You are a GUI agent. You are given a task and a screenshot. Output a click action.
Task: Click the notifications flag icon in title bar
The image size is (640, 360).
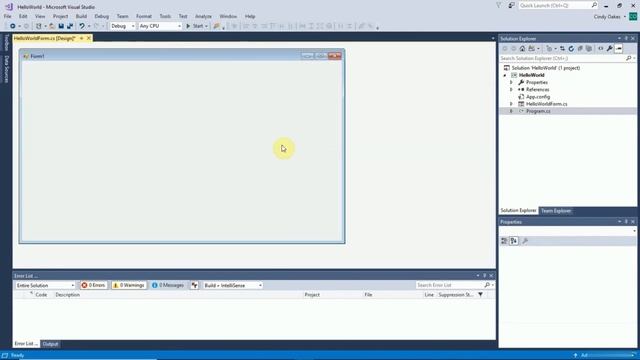point(499,6)
